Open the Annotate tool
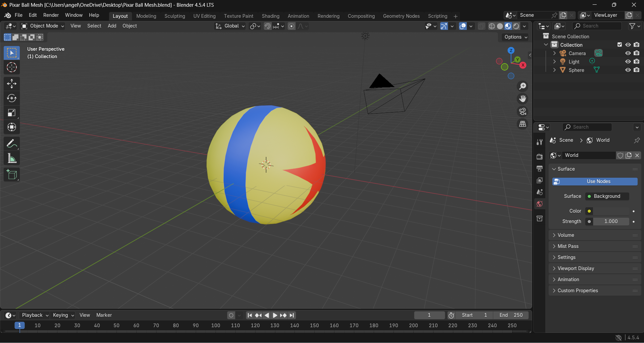The image size is (644, 343). [x=11, y=143]
